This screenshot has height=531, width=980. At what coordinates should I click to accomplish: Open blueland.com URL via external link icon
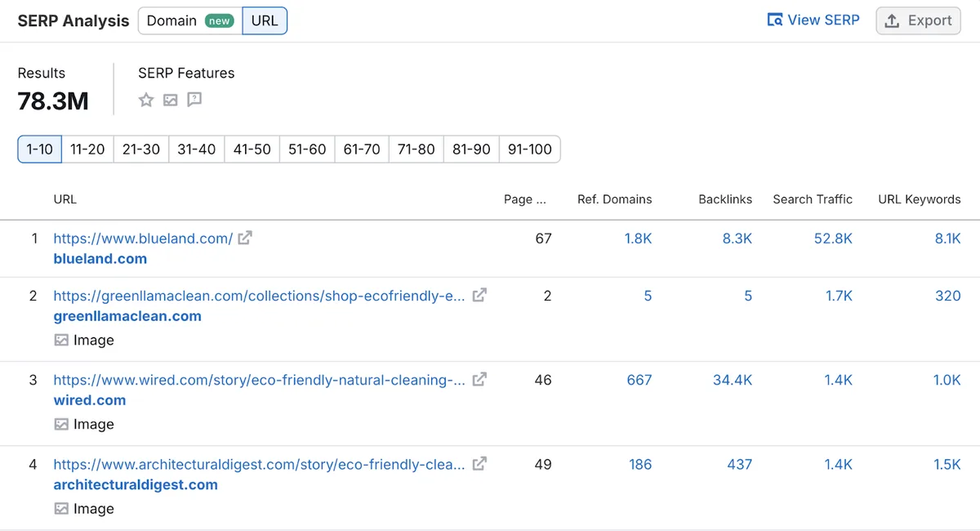click(x=245, y=238)
